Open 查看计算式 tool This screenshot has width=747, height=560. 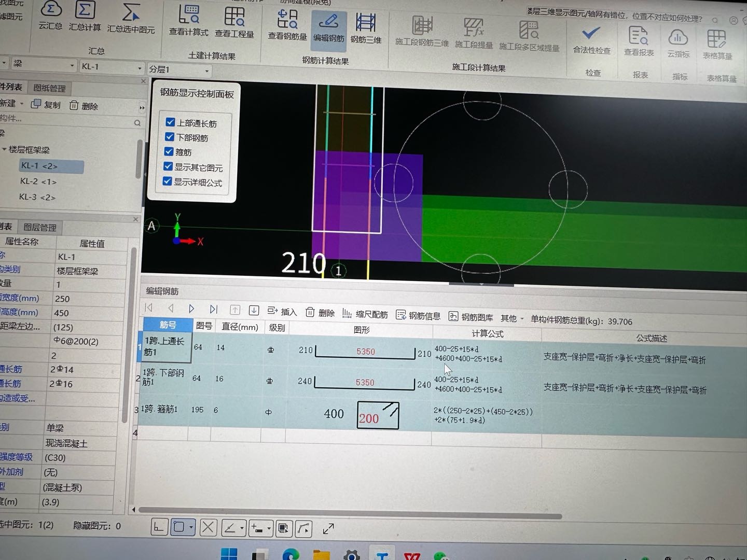[x=189, y=21]
